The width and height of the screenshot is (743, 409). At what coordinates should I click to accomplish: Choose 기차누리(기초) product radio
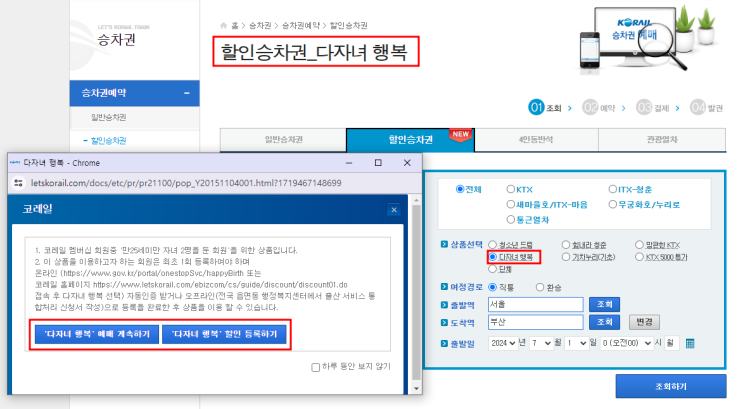point(566,257)
